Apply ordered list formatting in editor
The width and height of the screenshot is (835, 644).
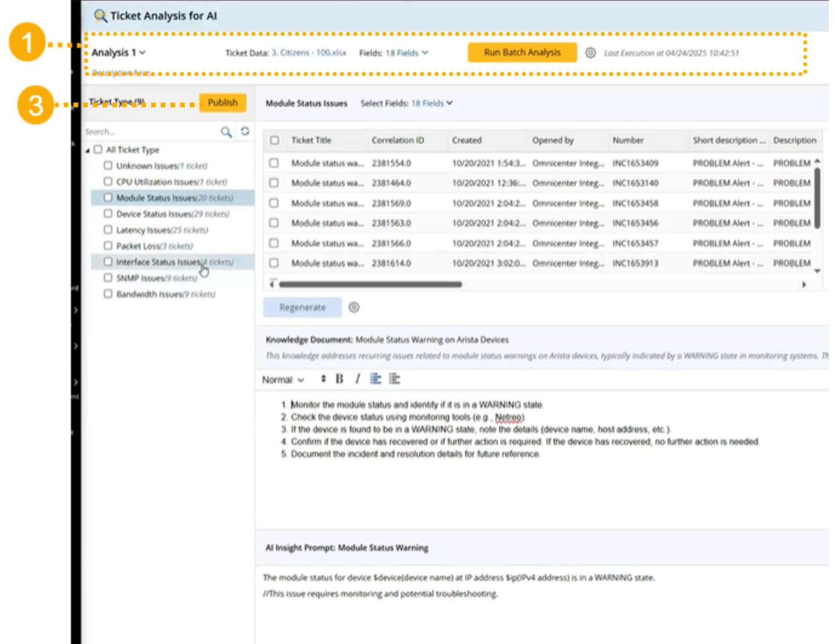(x=376, y=379)
